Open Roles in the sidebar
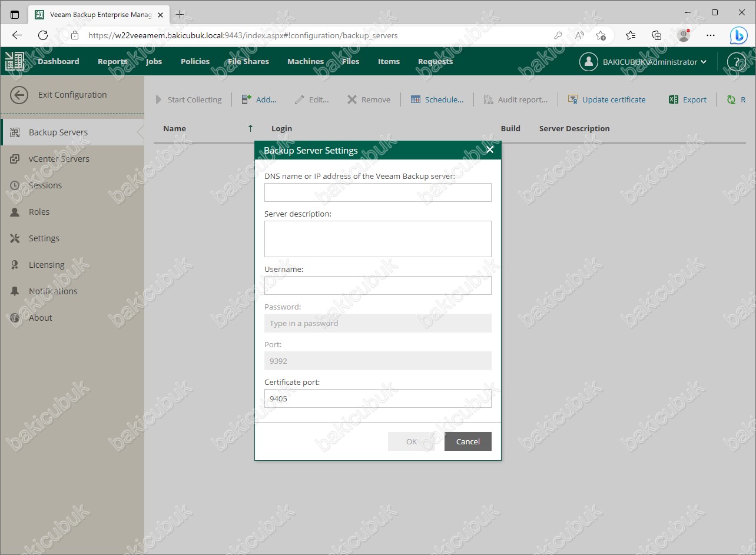 click(x=72, y=212)
